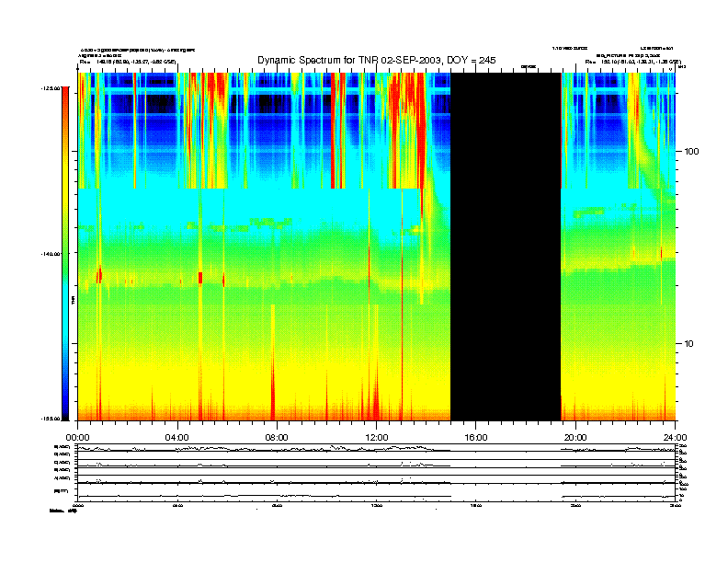The image size is (728, 563).
Task: Click the bottom line plot panel above the small time labels
Action: click(377, 492)
